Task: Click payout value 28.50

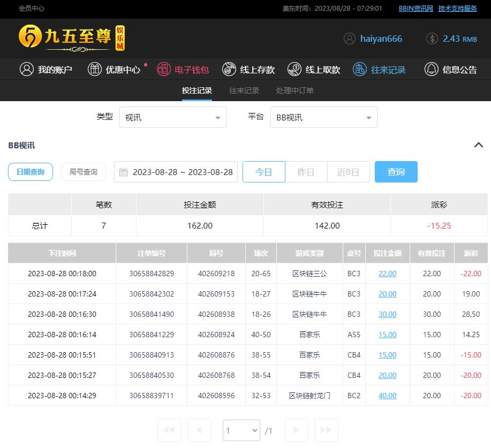Action: pos(471,314)
